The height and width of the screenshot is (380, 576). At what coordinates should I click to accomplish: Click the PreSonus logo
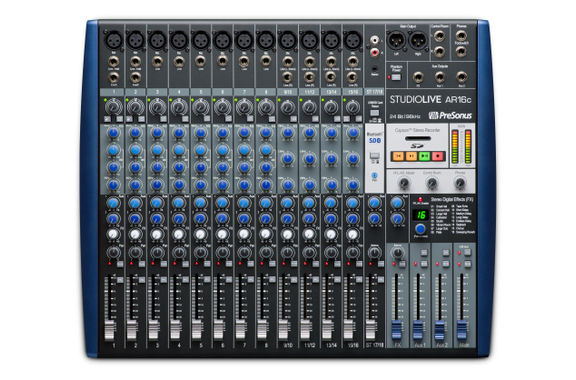click(450, 116)
